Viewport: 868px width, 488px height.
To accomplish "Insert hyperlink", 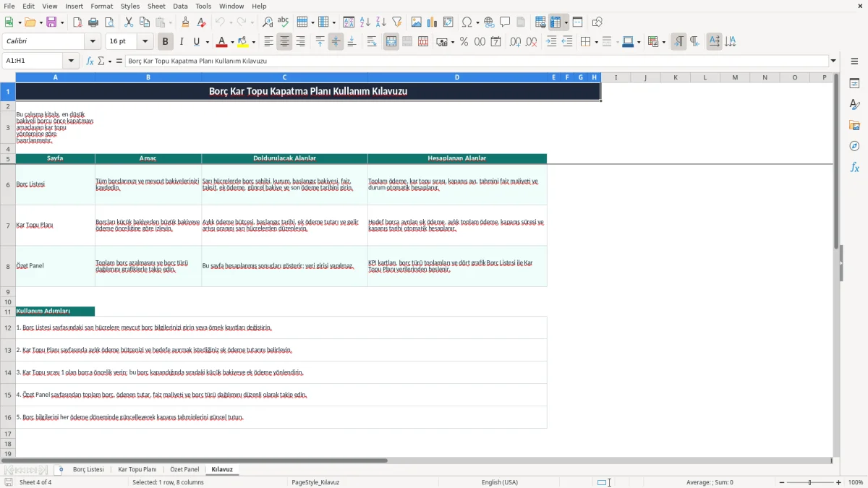I will 489,22.
